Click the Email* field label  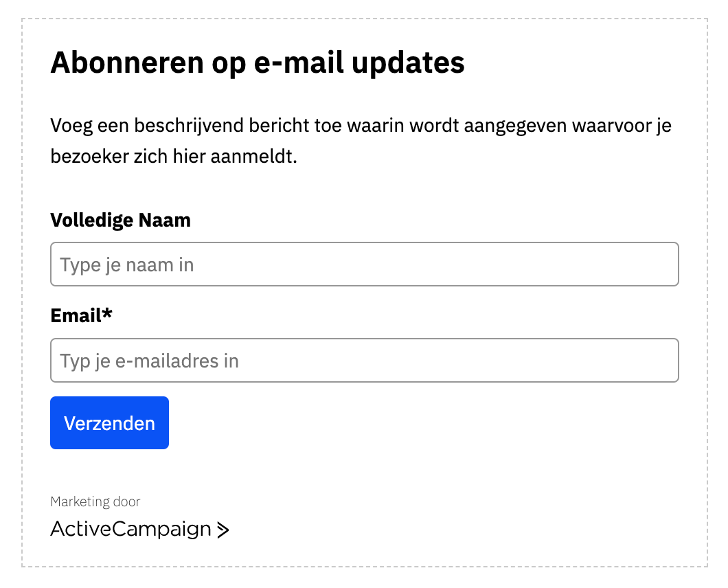click(80, 315)
